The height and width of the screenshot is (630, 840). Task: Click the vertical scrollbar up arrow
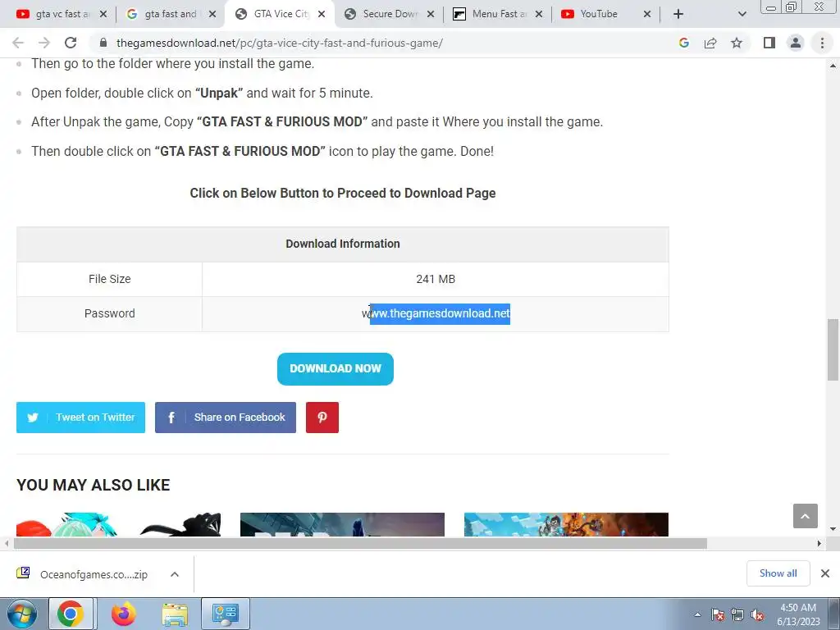click(833, 66)
